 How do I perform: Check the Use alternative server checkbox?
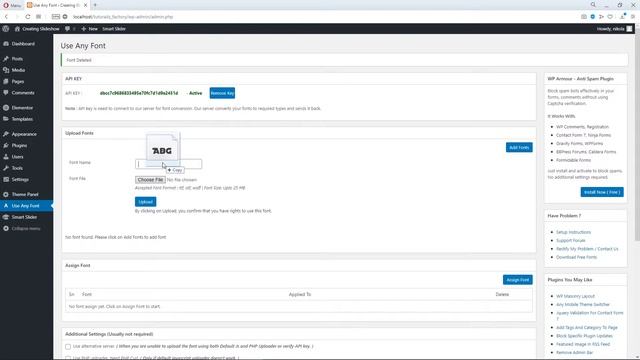(68, 347)
